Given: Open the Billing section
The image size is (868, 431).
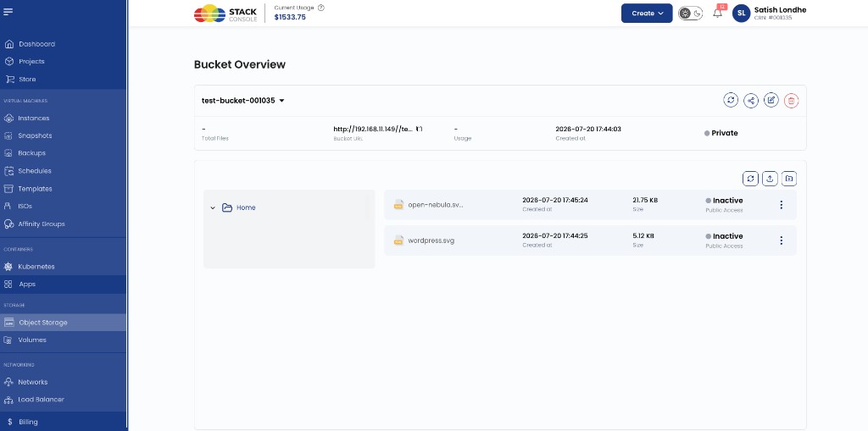Looking at the screenshot, I should tap(28, 422).
